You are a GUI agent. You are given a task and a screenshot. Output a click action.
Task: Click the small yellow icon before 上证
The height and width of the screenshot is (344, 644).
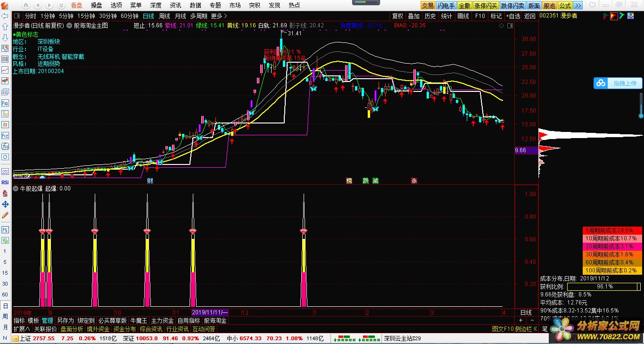[x=15, y=338]
